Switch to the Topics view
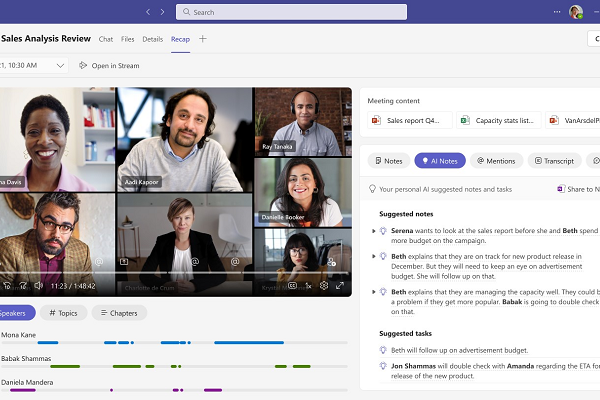The height and width of the screenshot is (400, 600). pos(64,313)
